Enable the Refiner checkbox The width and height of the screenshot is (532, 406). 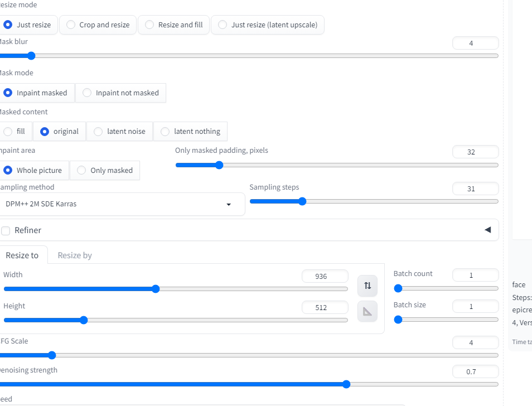tap(6, 231)
